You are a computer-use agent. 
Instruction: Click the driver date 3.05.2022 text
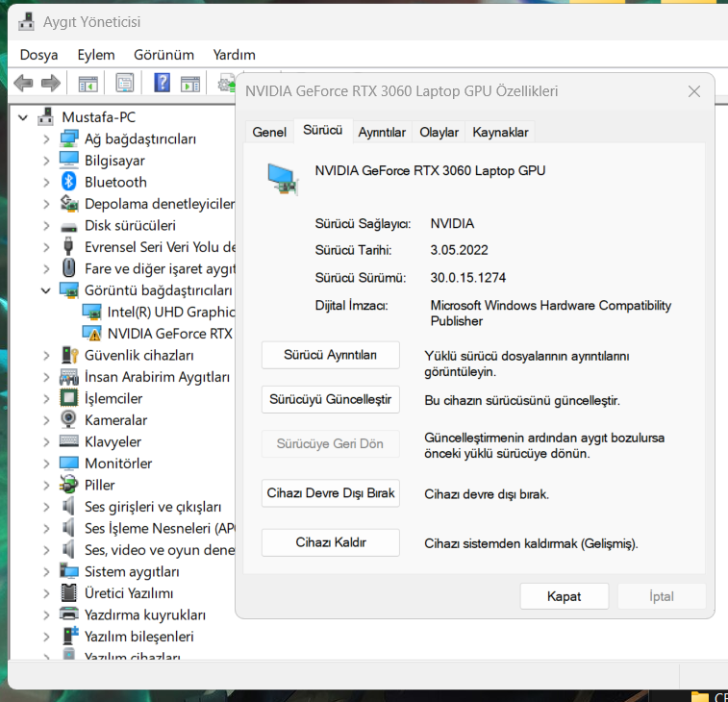[459, 250]
